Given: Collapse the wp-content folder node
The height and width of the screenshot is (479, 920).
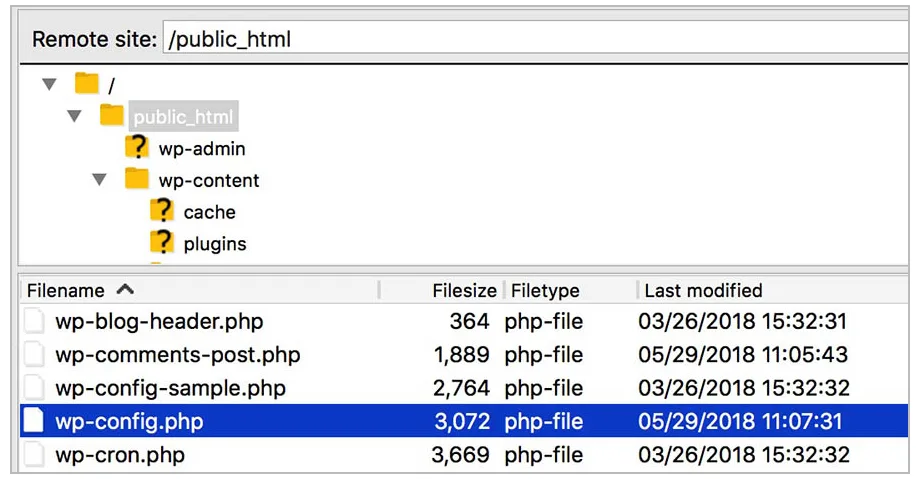Looking at the screenshot, I should click(x=100, y=180).
